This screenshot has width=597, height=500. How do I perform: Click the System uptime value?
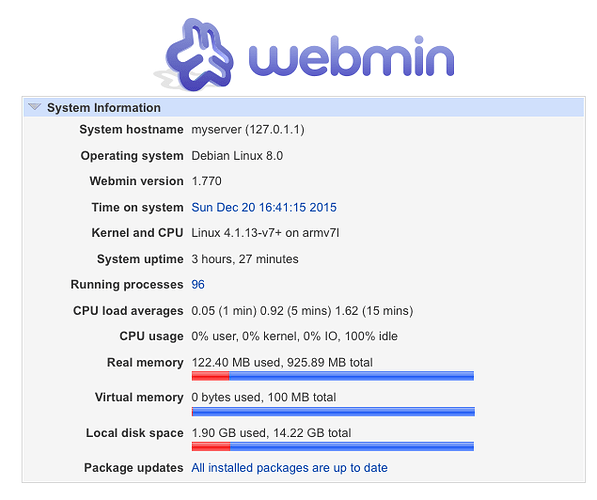click(245, 259)
